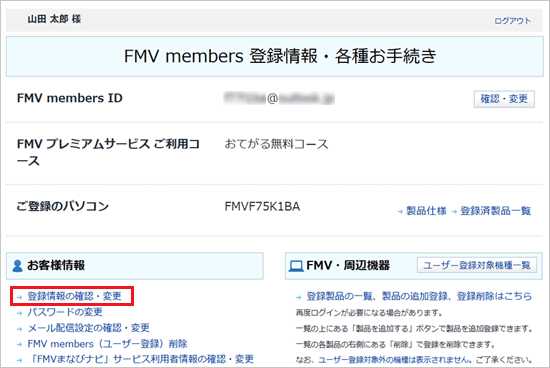Click the blurred members ID email address
550x368 pixels.
[279, 99]
